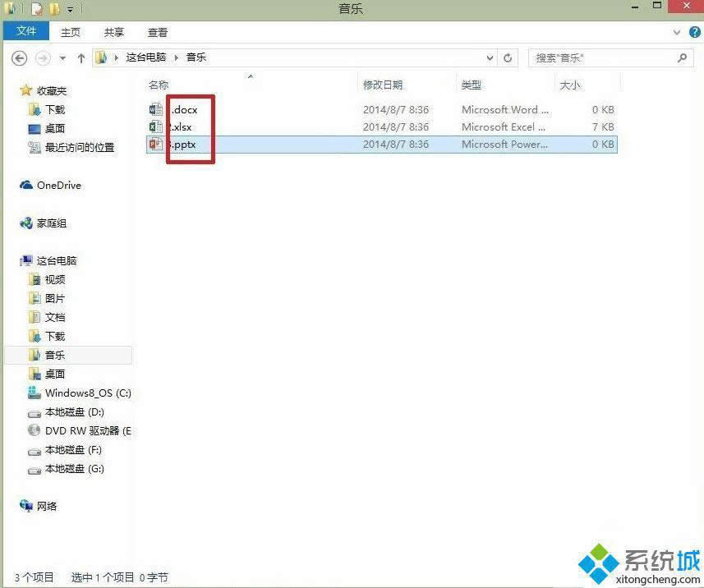Image resolution: width=704 pixels, height=588 pixels.
Task: Click the Refresh button in address bar
Action: click(508, 57)
